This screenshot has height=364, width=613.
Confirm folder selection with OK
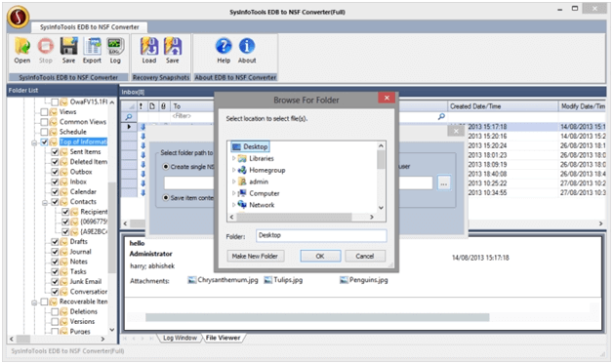coord(320,256)
